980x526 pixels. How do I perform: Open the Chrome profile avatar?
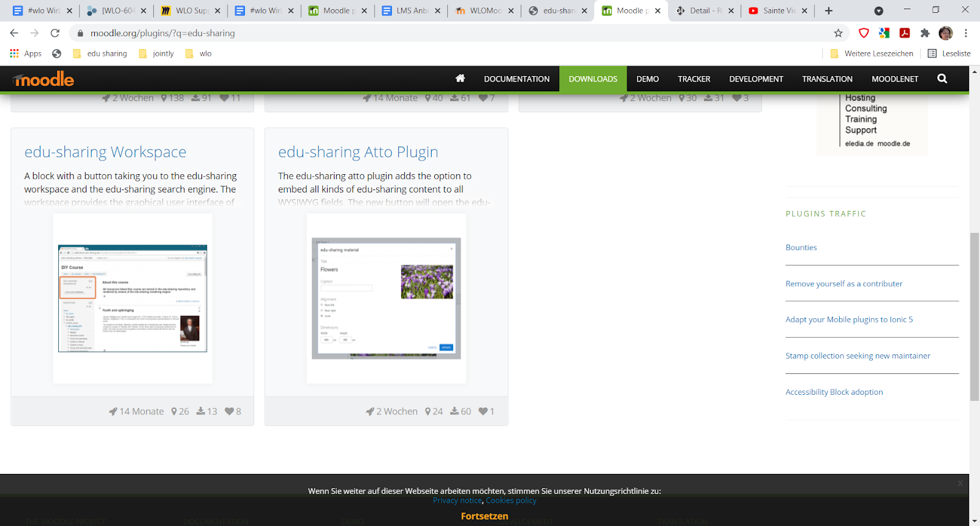pyautogui.click(x=946, y=33)
